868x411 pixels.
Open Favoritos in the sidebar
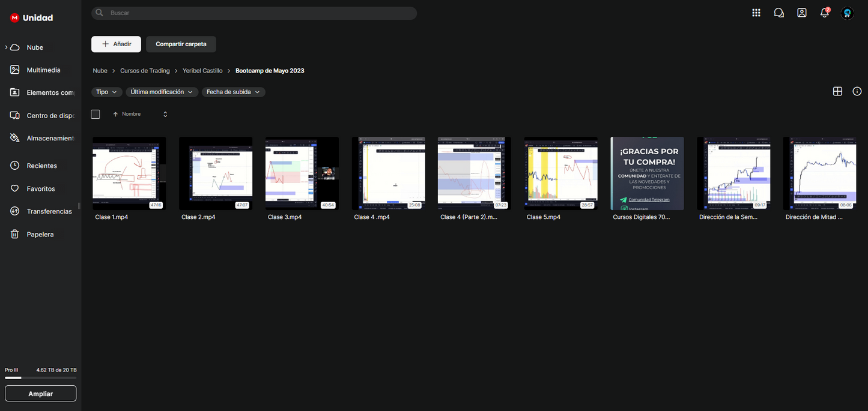tap(40, 188)
